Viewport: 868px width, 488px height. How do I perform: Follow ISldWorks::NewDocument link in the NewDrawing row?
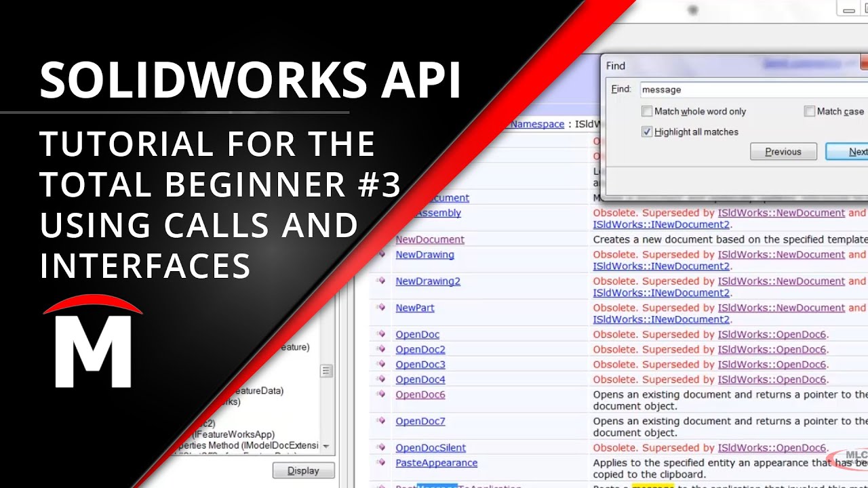click(x=782, y=255)
